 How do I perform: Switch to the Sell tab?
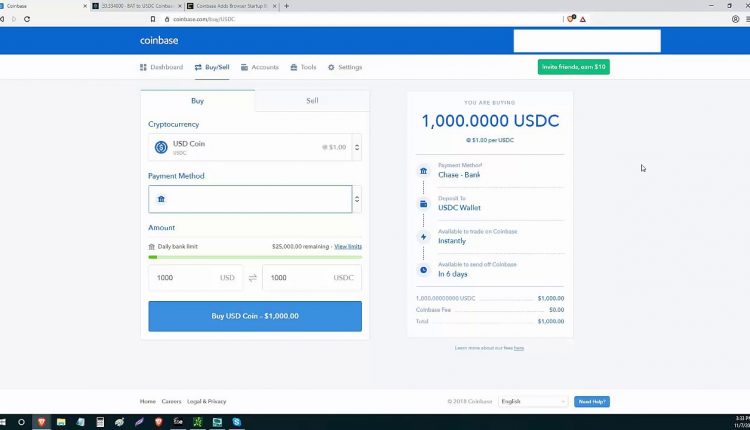[x=312, y=101]
